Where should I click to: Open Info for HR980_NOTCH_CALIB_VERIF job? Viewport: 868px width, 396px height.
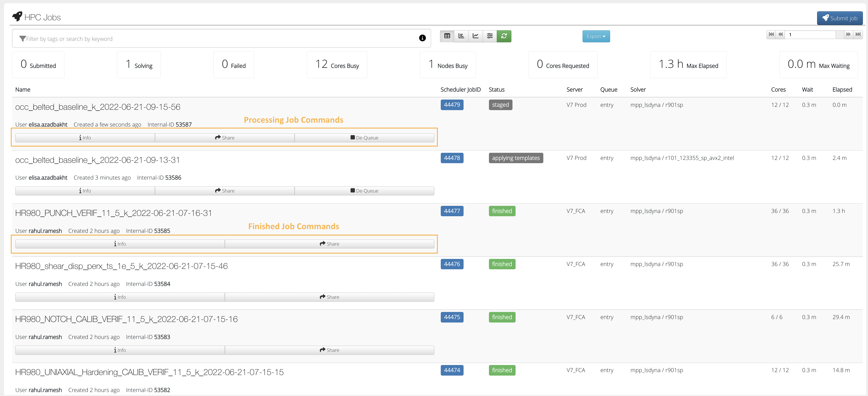[x=120, y=350]
